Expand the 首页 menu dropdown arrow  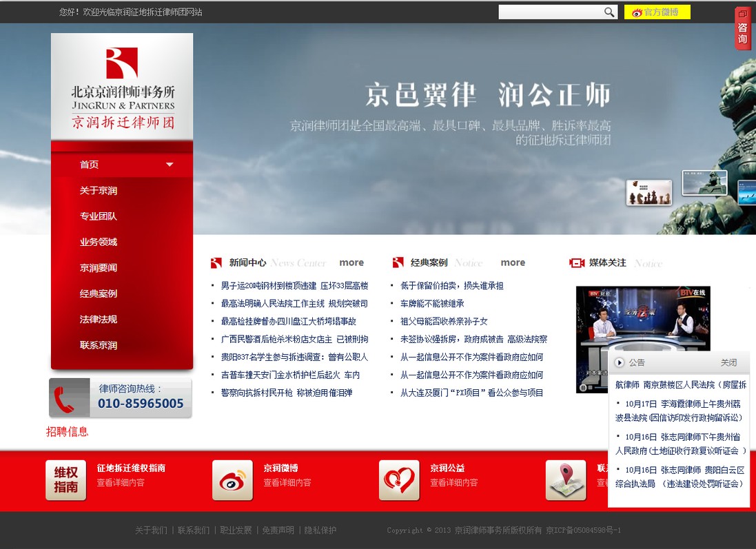170,165
